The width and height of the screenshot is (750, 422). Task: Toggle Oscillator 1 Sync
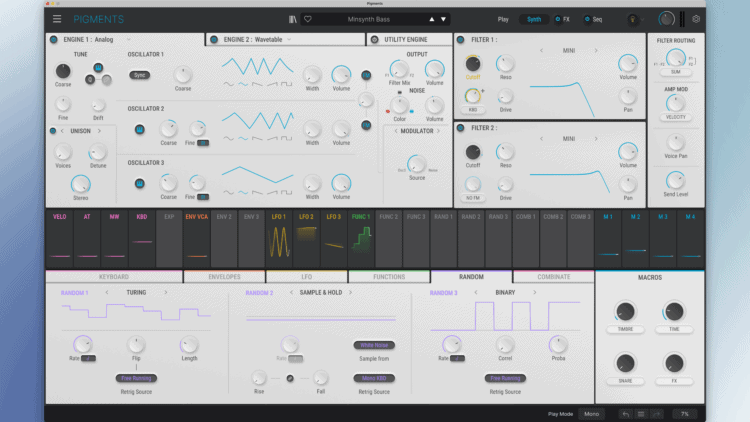click(x=139, y=75)
